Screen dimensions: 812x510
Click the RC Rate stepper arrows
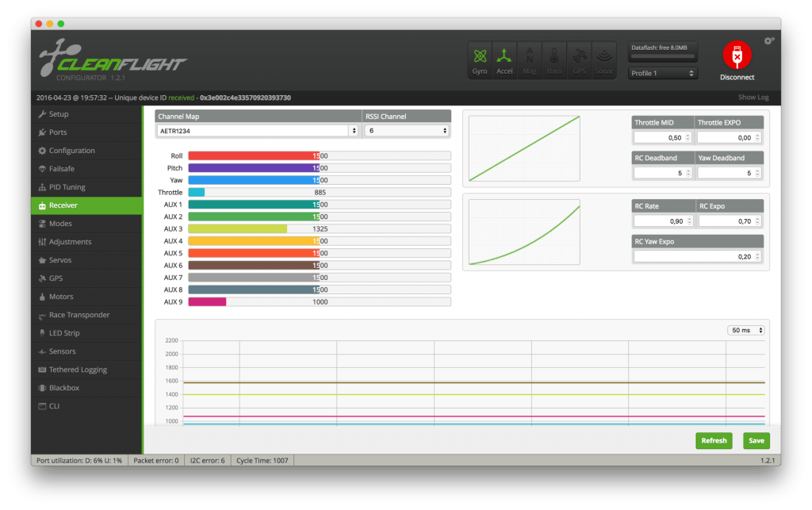689,221
